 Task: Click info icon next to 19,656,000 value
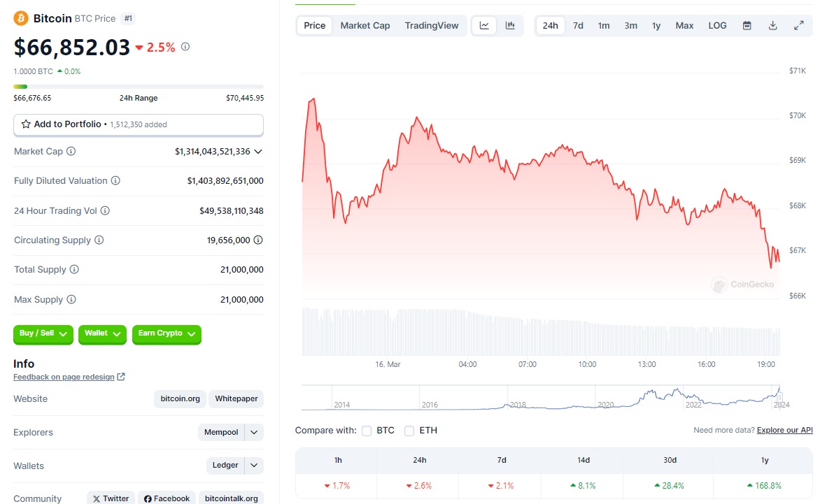258,240
